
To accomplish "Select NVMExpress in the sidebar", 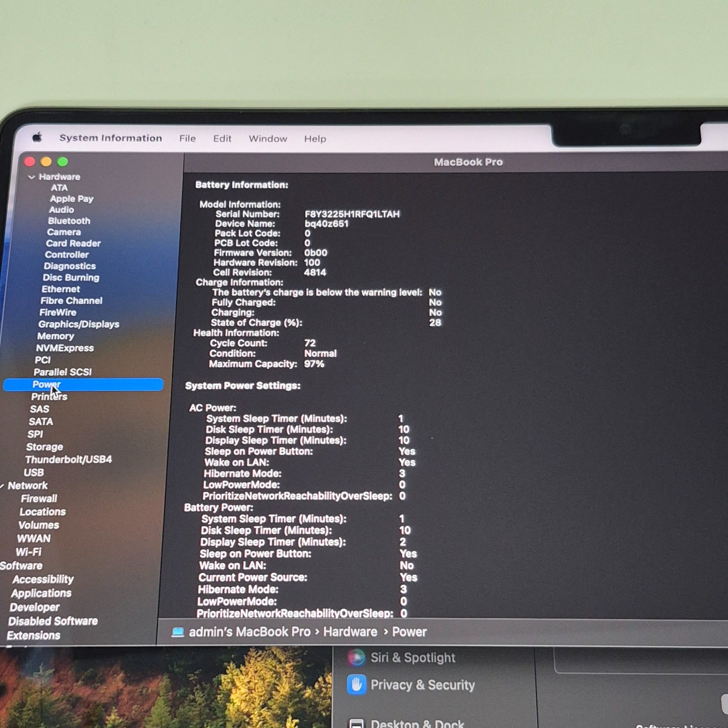I will tap(65, 348).
